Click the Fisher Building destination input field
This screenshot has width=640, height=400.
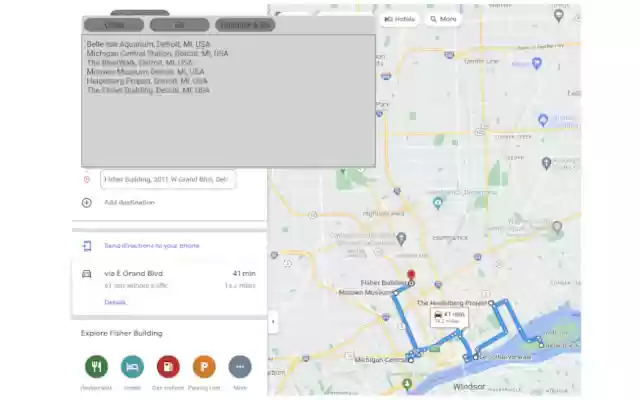click(x=168, y=180)
